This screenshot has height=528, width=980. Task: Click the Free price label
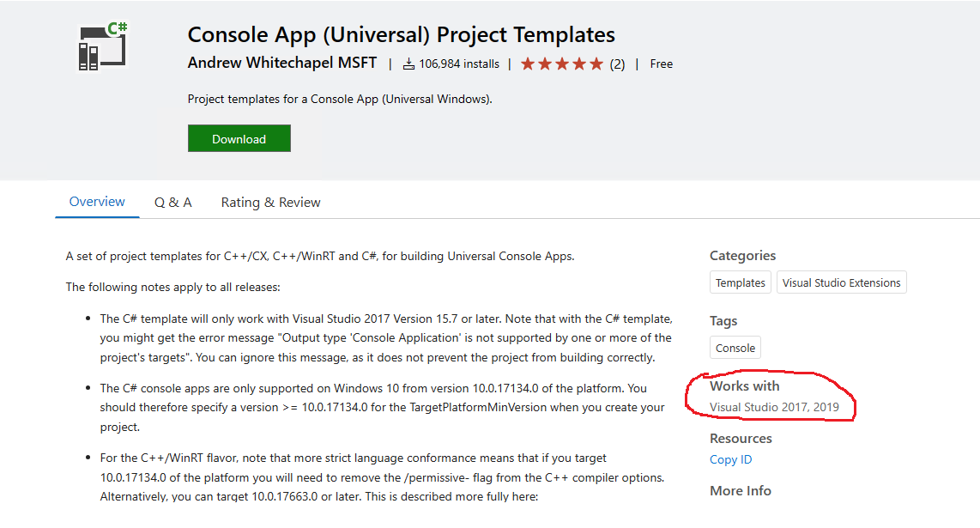662,64
